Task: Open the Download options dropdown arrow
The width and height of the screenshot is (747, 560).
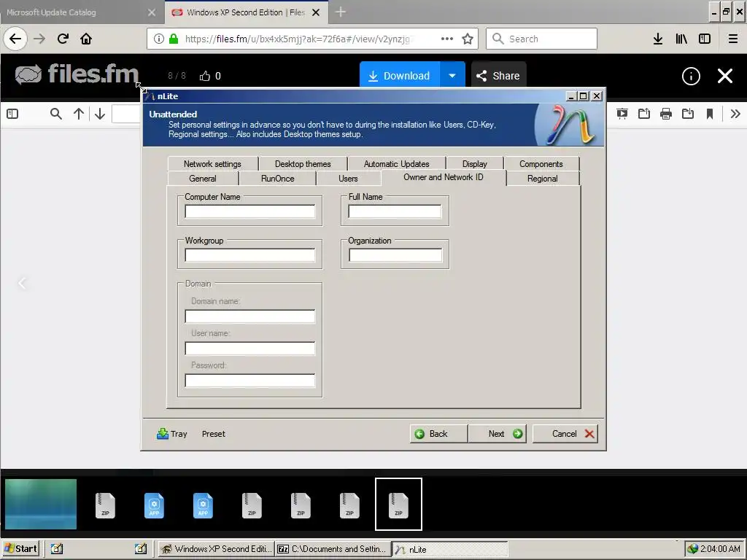Action: (452, 75)
